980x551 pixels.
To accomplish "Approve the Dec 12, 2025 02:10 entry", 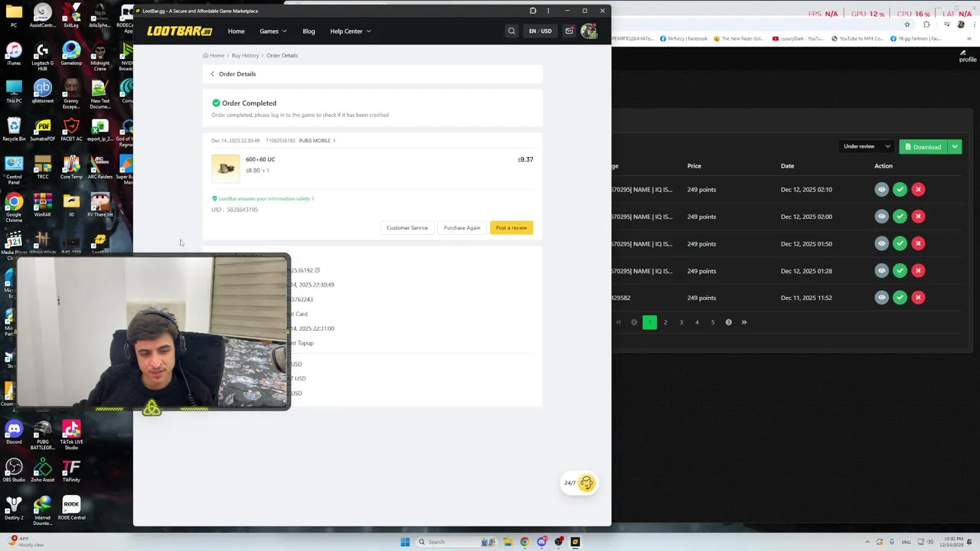I will (900, 189).
